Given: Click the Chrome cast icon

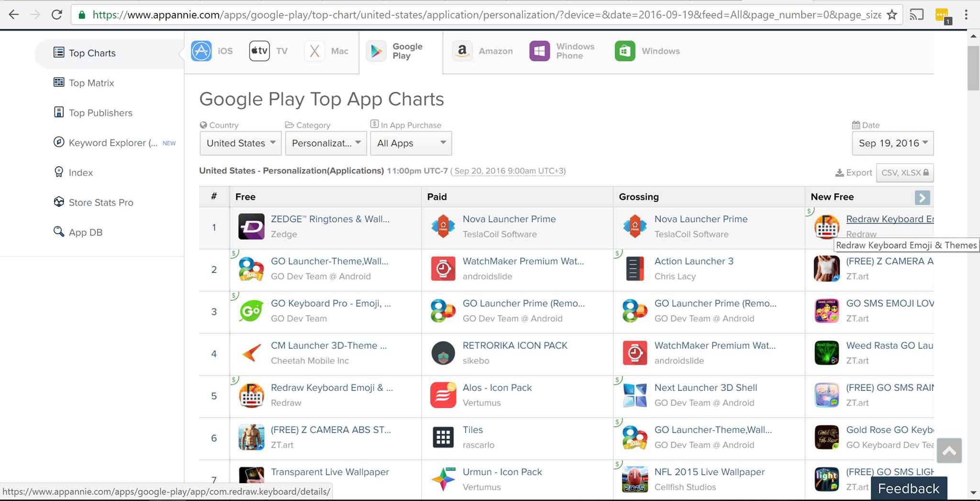Looking at the screenshot, I should click(916, 15).
